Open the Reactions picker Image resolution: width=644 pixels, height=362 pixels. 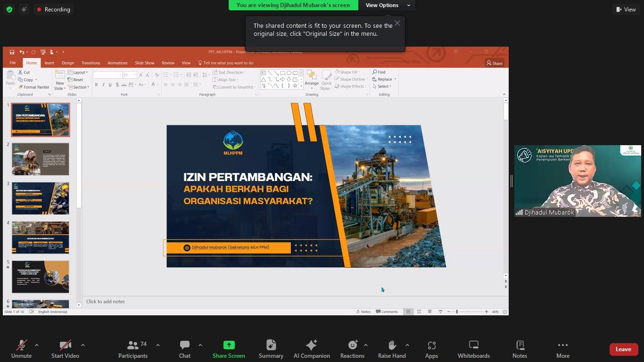[352, 349]
